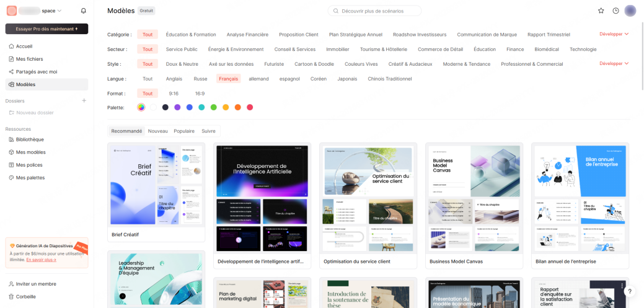Open the Brief Créatif template thumbnail
The height and width of the screenshot is (308, 644).
[x=156, y=185]
